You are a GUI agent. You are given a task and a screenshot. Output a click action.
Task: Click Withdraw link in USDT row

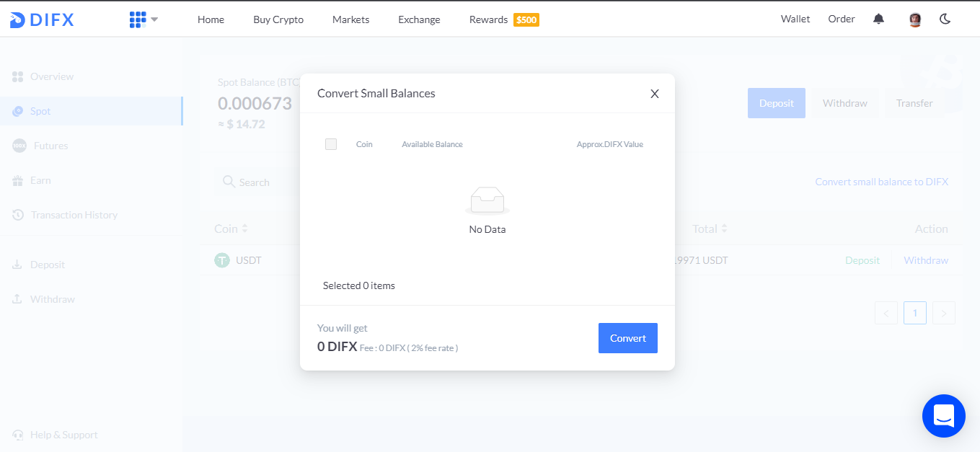[926, 260]
